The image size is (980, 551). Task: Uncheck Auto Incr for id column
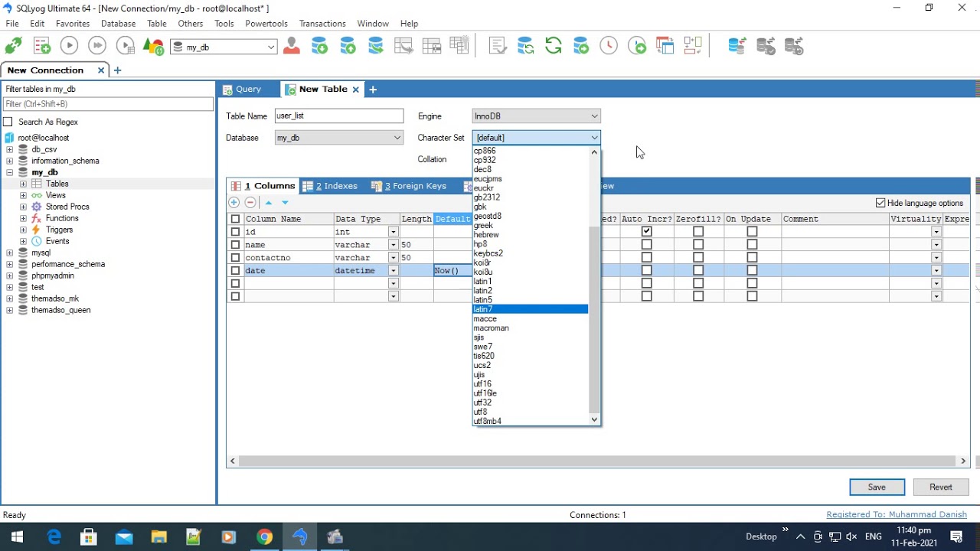[x=647, y=232]
